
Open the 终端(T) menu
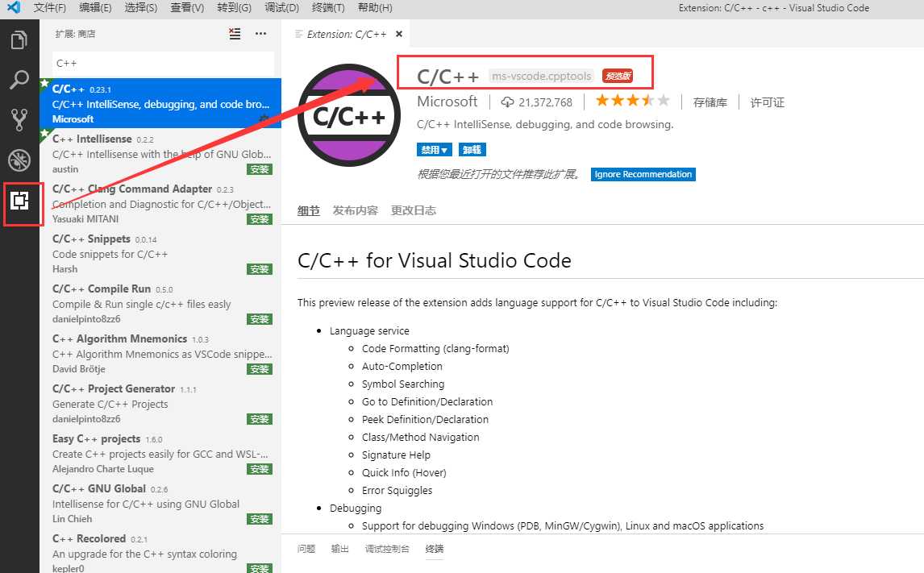[x=328, y=7]
